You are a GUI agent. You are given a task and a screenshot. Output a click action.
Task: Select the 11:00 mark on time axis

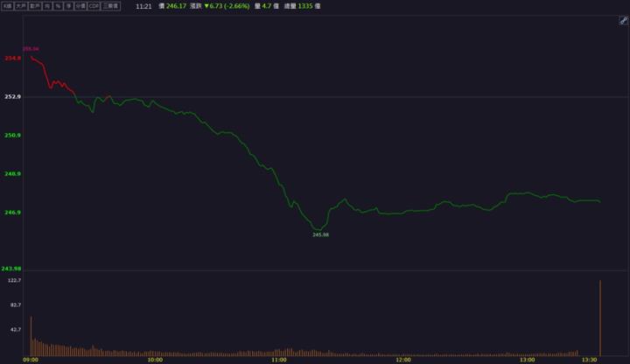point(279,360)
